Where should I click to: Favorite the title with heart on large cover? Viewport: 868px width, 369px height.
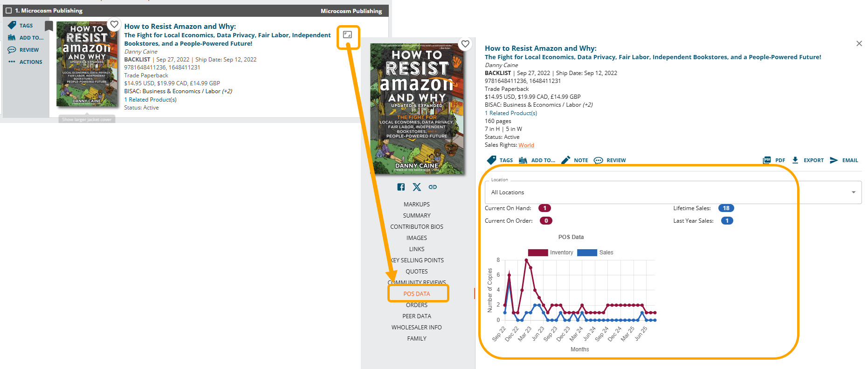coord(465,44)
